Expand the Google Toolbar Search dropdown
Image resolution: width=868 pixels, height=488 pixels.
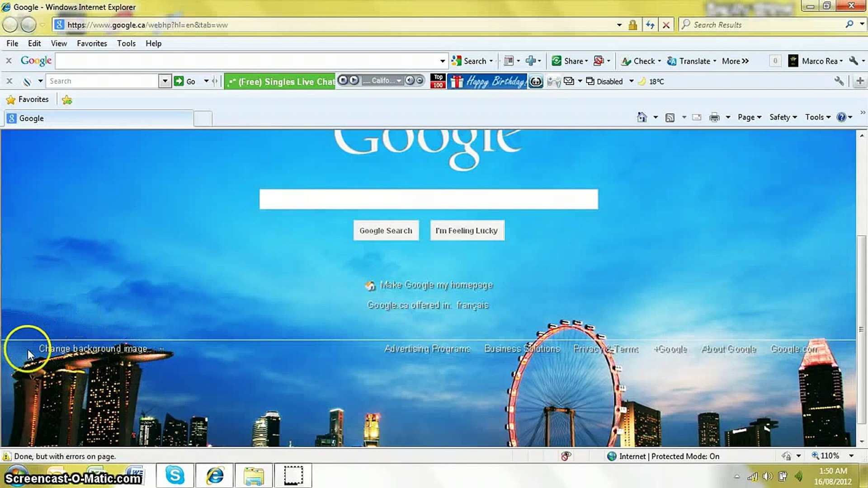click(491, 61)
